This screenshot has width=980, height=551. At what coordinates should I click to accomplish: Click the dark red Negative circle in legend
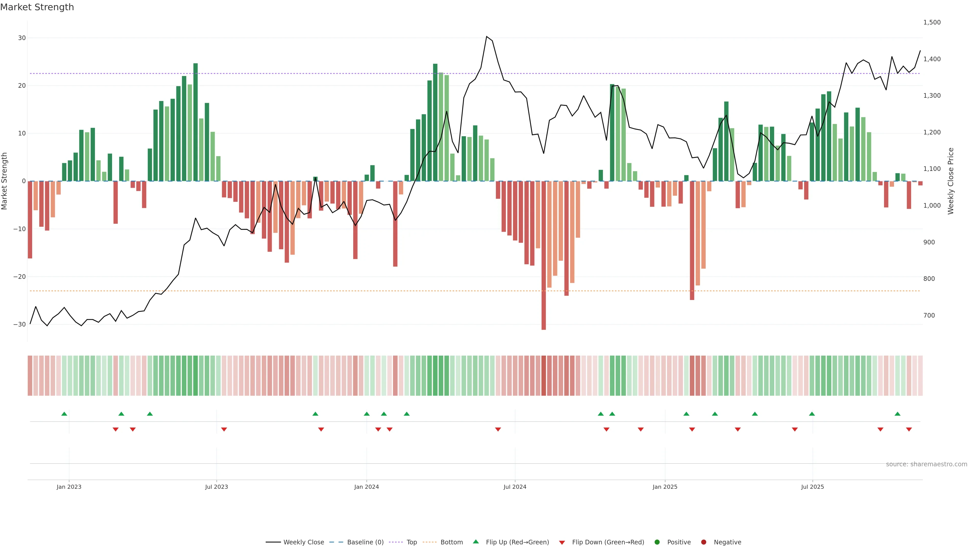[703, 542]
